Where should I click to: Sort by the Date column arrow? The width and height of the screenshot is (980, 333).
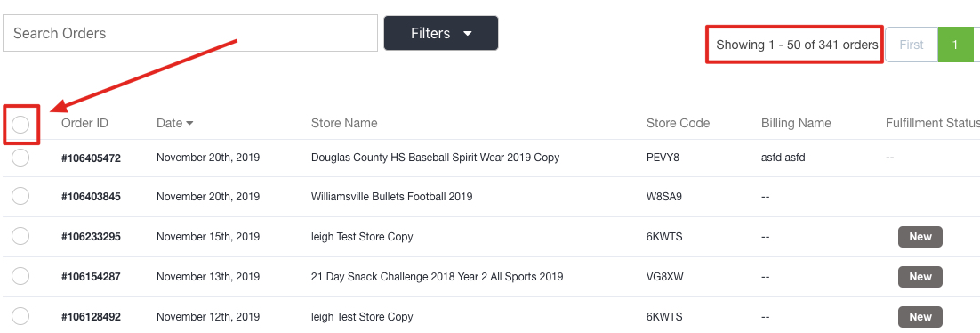coord(189,123)
